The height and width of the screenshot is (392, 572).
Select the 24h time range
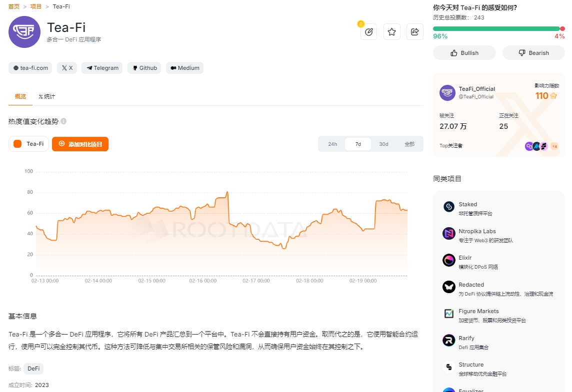coord(332,144)
